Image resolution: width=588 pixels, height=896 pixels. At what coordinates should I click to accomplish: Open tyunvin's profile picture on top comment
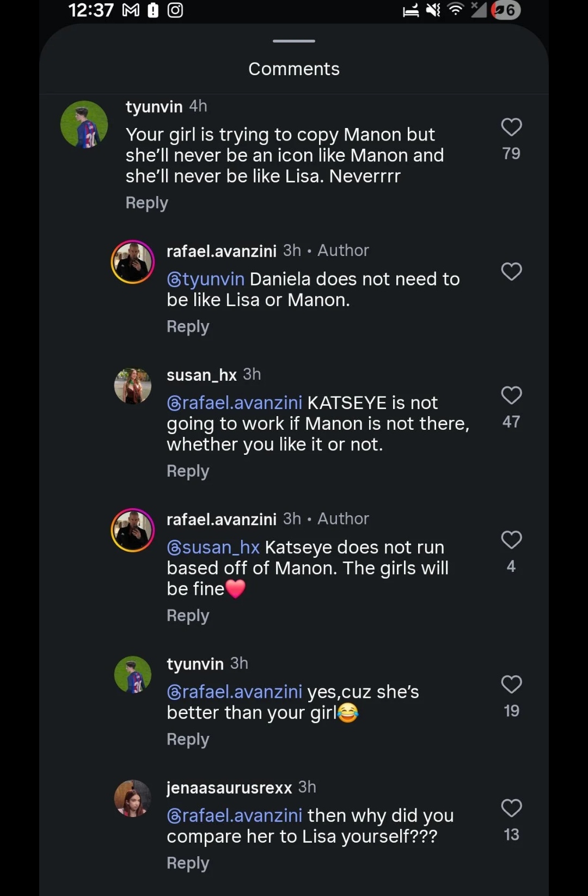[x=84, y=124]
